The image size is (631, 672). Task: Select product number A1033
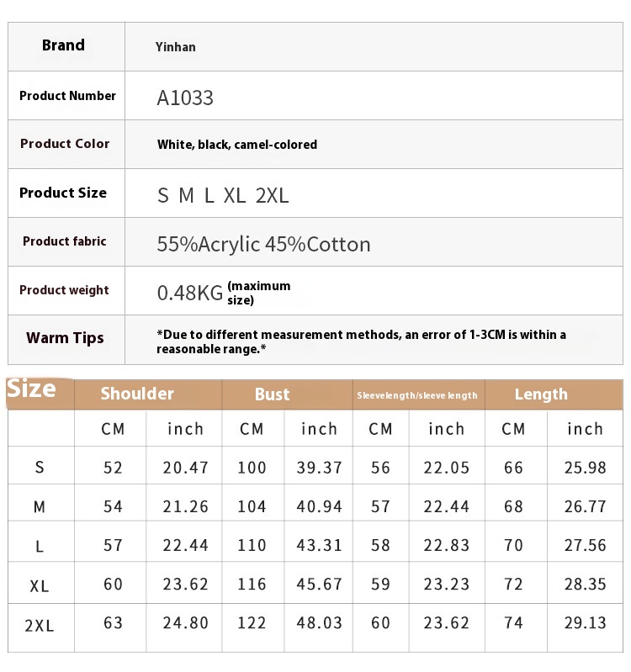click(185, 98)
